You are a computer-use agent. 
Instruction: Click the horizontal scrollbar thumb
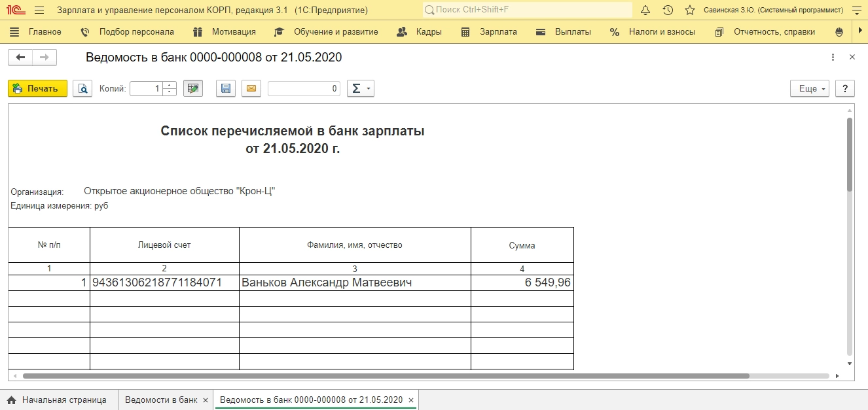tap(386, 376)
